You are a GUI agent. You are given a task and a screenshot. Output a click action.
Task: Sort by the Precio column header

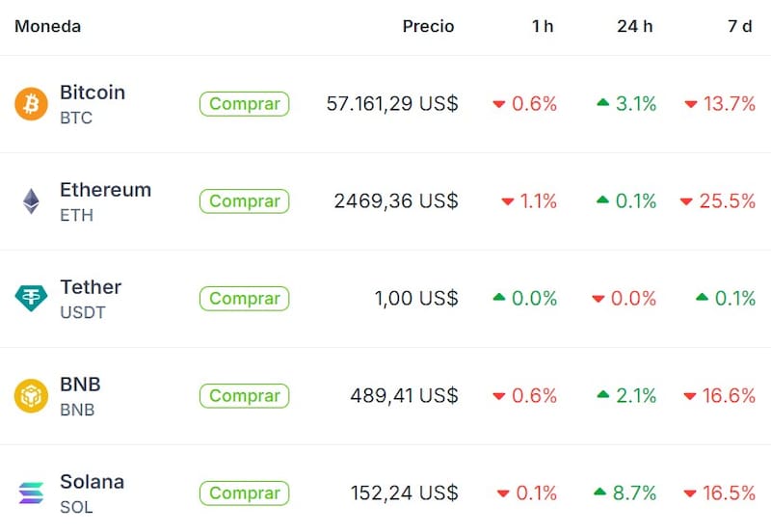click(428, 27)
